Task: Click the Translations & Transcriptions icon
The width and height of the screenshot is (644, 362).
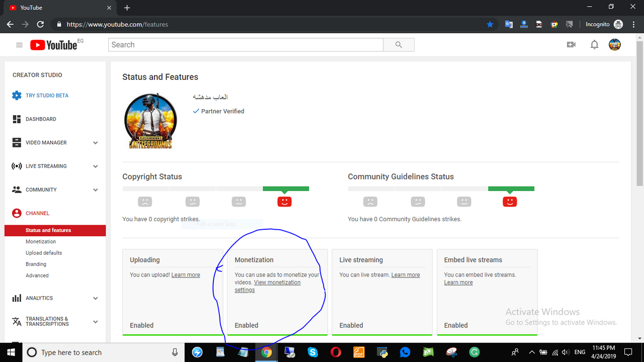Action: 17,321
